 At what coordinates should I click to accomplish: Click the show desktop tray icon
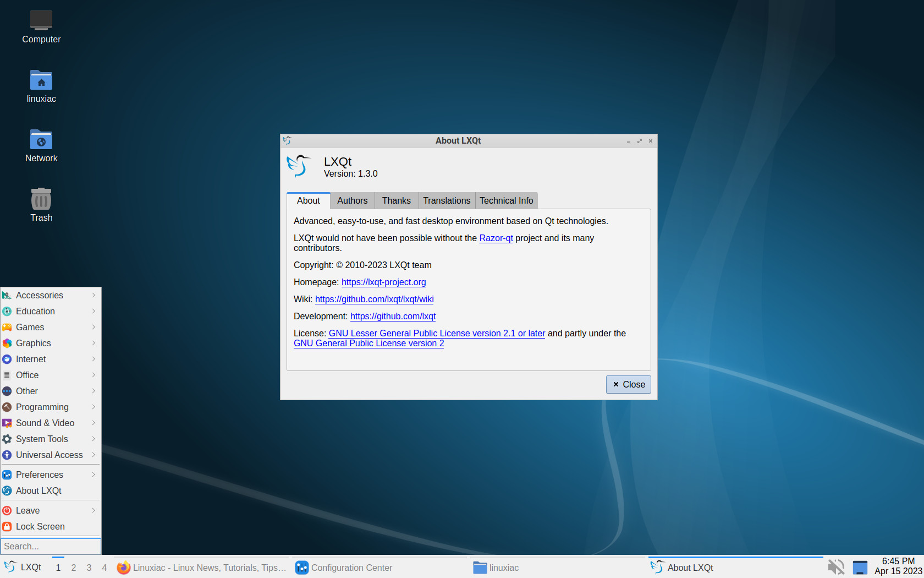[860, 568]
